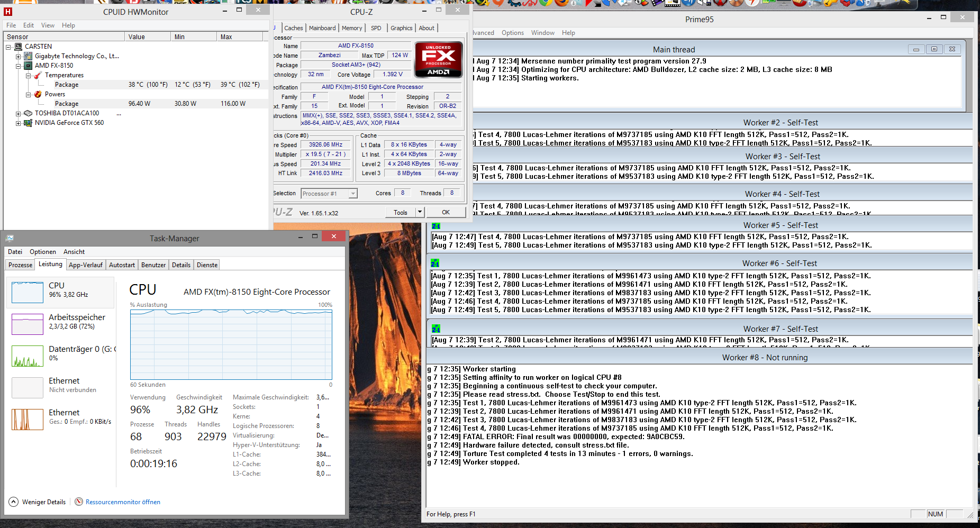
Task: Switch to the Dienste tab
Action: (x=207, y=265)
